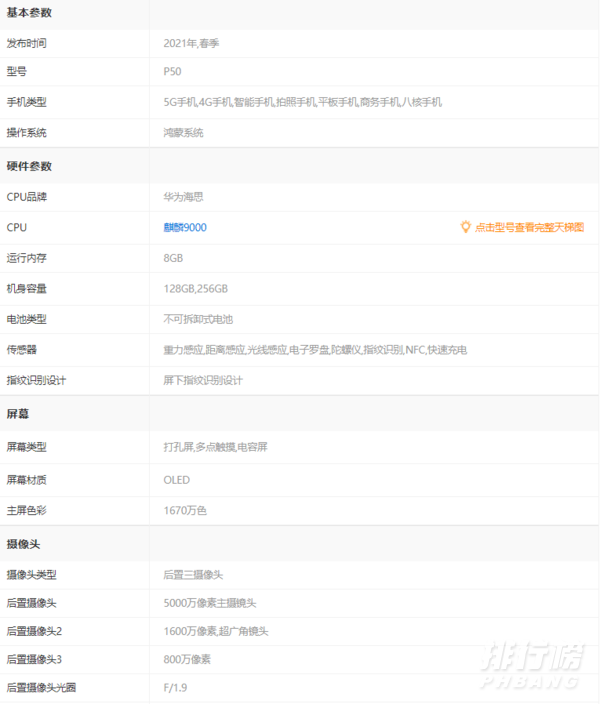Open 点击型号查看完整天梯图 ladder chart link

529,227
